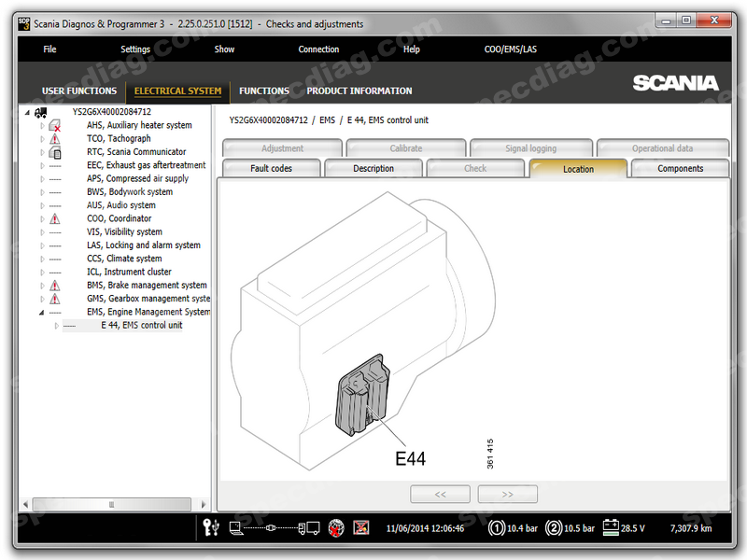Click the AHS auxiliary heater error icon
Viewport: 747px width, 560px height.
pyautogui.click(x=55, y=125)
